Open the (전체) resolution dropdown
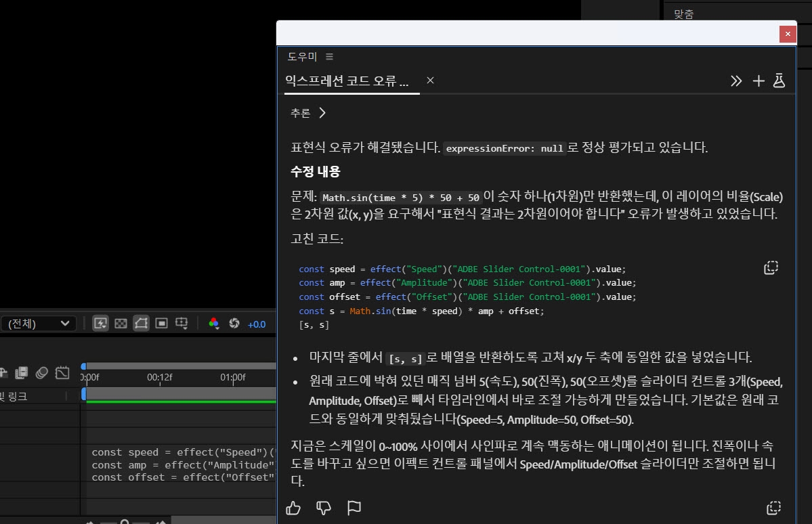Screen dimensions: 812x524 [x=39, y=324]
